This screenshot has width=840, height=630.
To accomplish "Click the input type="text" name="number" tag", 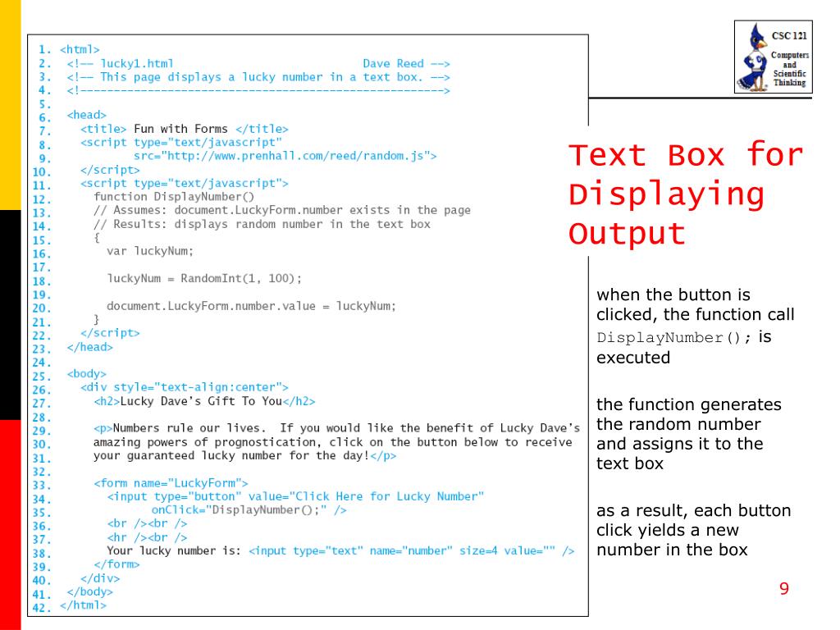I will [412, 550].
